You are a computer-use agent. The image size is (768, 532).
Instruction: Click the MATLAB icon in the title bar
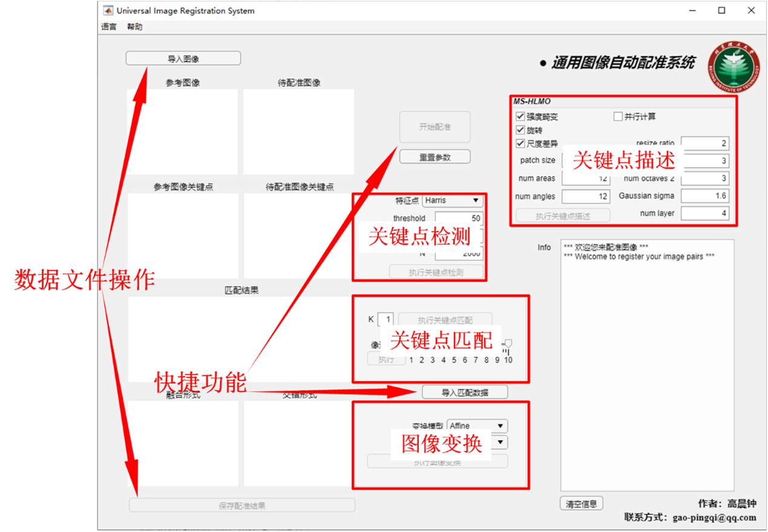click(x=108, y=10)
